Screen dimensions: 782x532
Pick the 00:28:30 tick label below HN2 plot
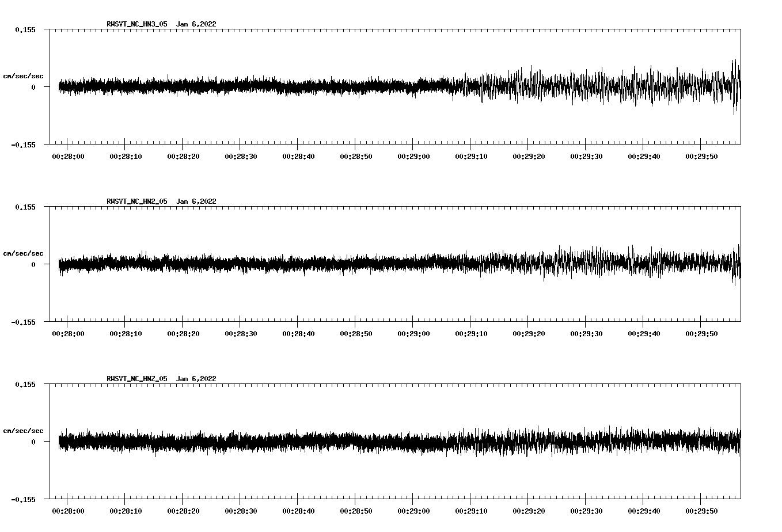[x=241, y=334]
